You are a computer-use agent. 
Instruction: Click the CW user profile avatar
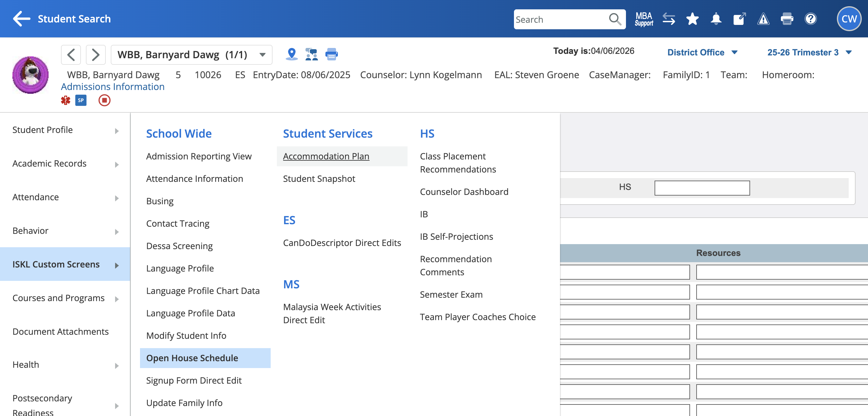[x=848, y=19]
